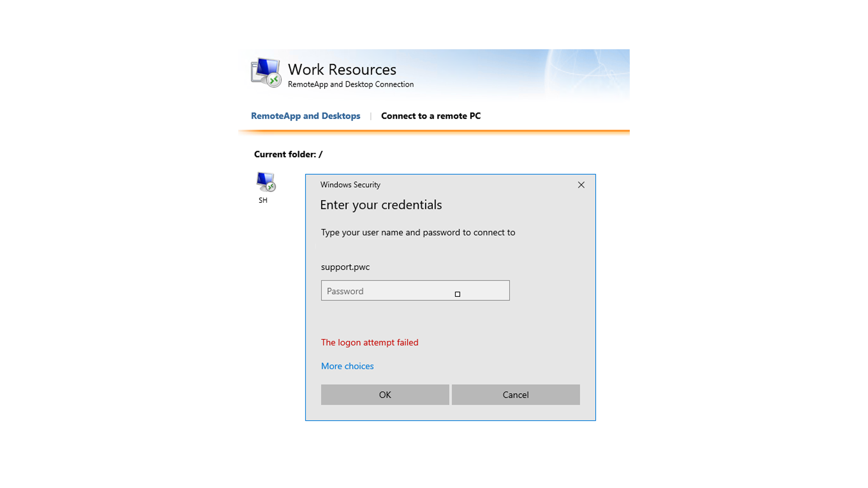Click the Windows Security title bar text

pos(350,185)
